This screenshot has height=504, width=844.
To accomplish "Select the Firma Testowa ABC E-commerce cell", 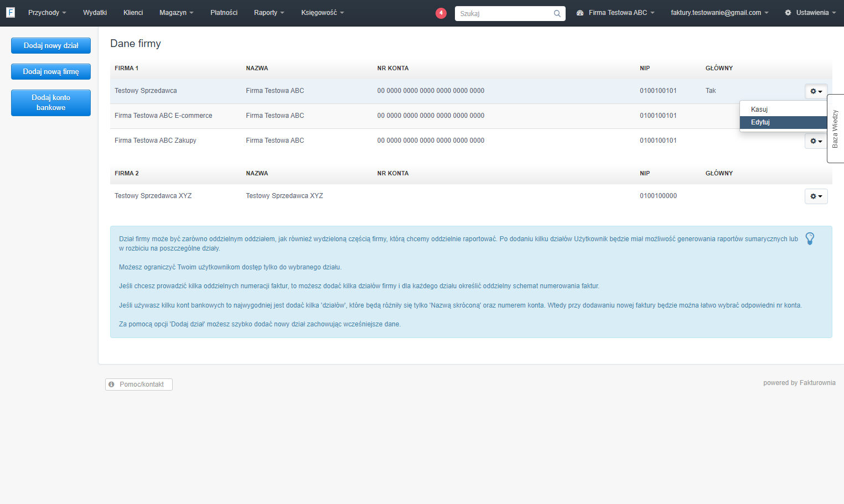I will pyautogui.click(x=163, y=116).
